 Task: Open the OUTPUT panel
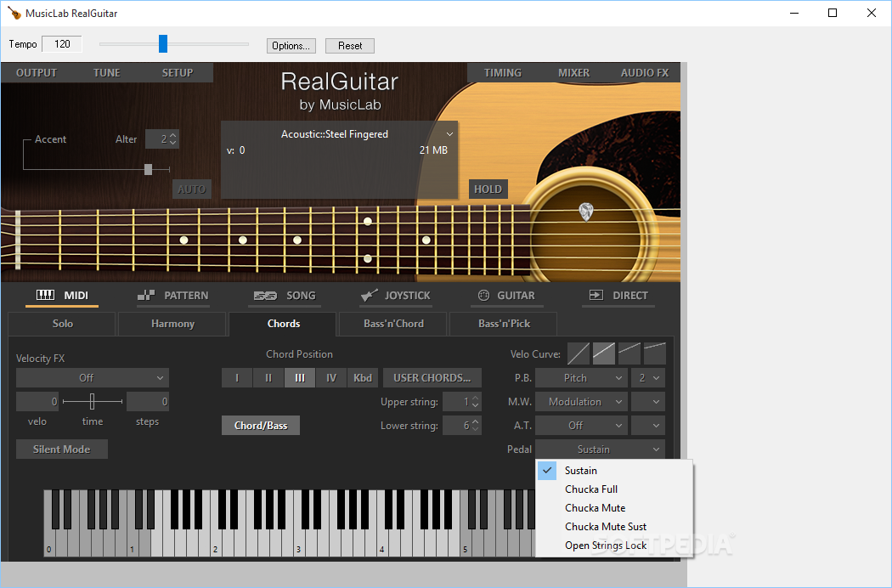[37, 73]
